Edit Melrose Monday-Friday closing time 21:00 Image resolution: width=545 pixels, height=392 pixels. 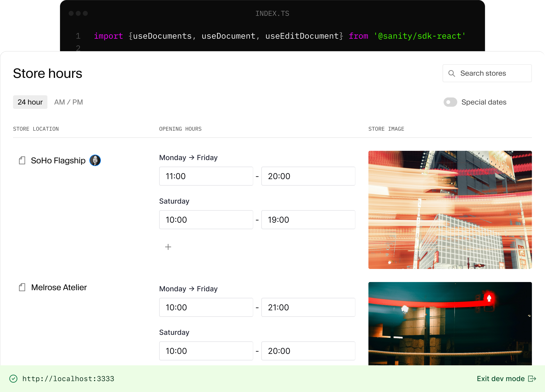point(308,307)
